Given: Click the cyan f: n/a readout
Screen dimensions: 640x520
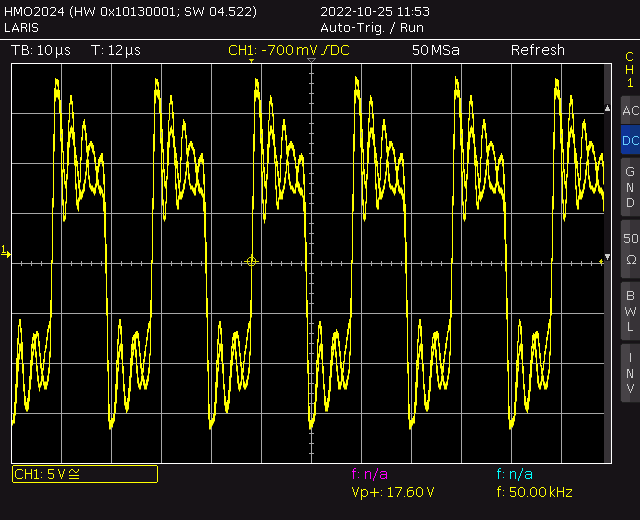Looking at the screenshot, I should pos(514,474).
